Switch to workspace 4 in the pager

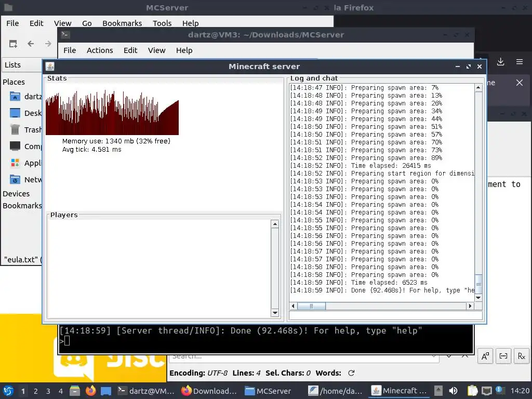[61, 391]
